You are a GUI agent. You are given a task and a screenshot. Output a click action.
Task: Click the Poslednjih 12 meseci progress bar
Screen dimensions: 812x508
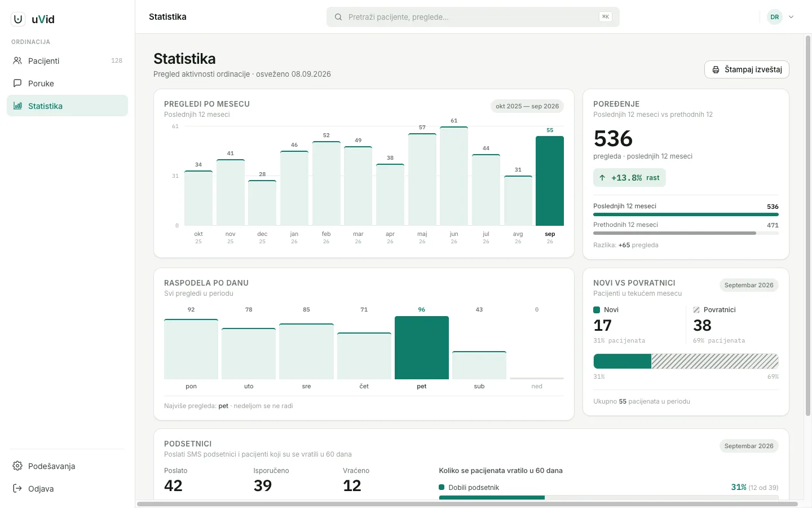[686, 214]
